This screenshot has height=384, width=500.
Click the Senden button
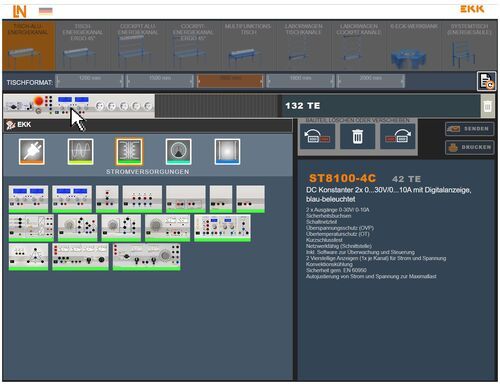(469, 129)
